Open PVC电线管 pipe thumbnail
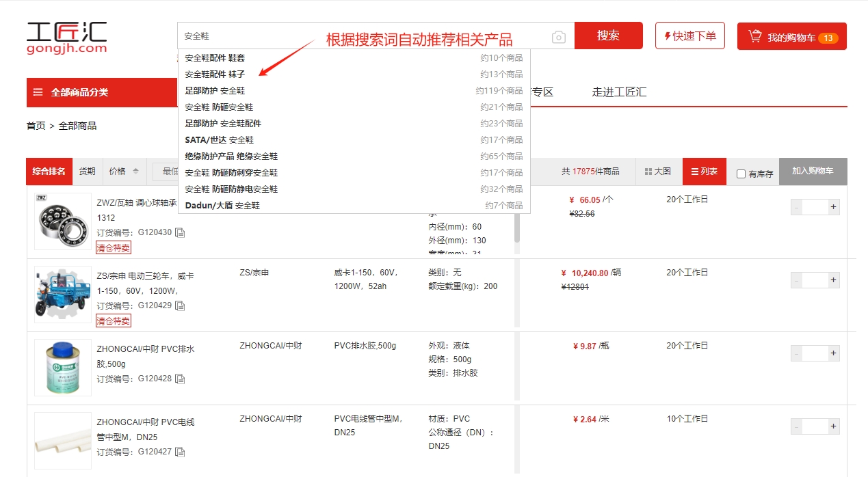The height and width of the screenshot is (477, 868). 63,441
